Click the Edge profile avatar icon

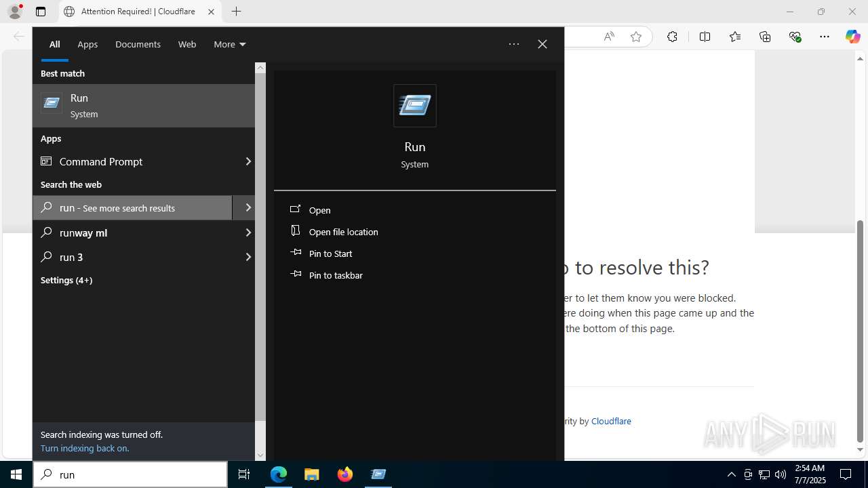(15, 12)
